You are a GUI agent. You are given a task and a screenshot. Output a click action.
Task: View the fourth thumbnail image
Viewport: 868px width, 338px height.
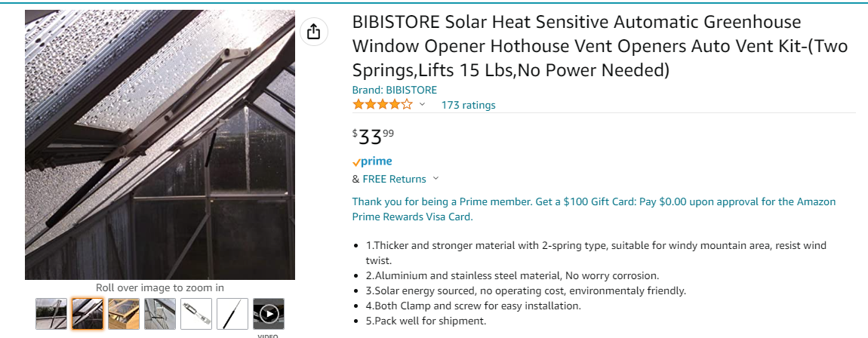click(x=160, y=314)
